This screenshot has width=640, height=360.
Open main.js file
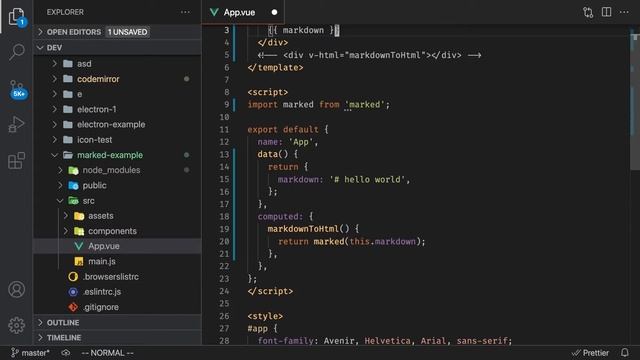tap(118, 261)
